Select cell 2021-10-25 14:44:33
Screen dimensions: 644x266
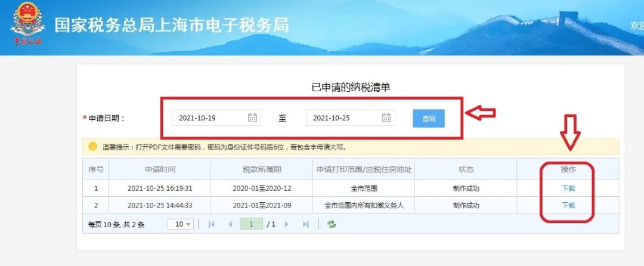point(160,205)
